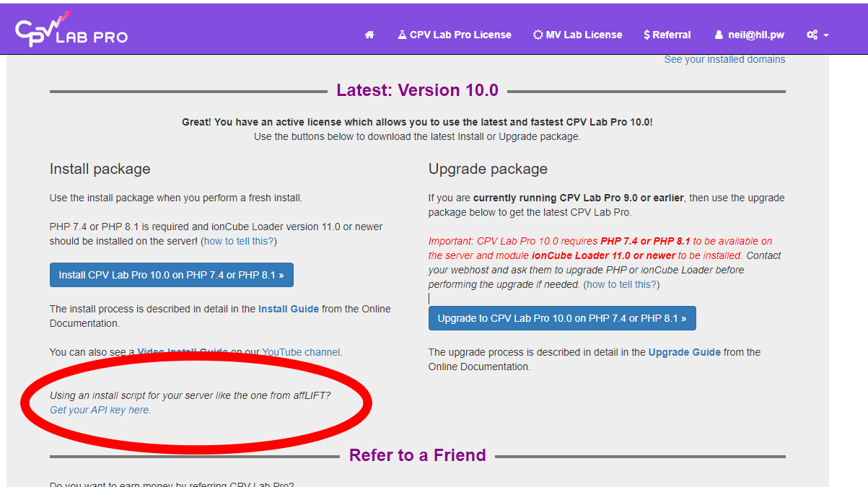868x487 pixels.
Task: Click See your installed domains link
Action: [x=724, y=59]
